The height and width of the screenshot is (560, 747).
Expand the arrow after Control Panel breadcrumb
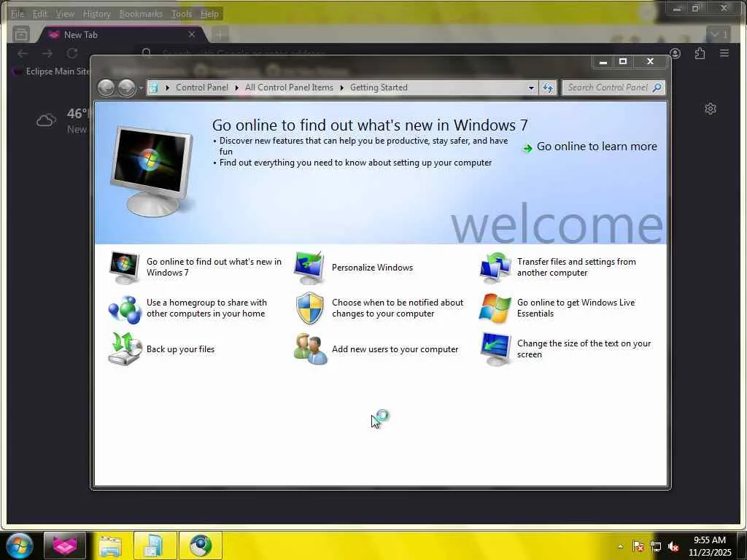[237, 87]
